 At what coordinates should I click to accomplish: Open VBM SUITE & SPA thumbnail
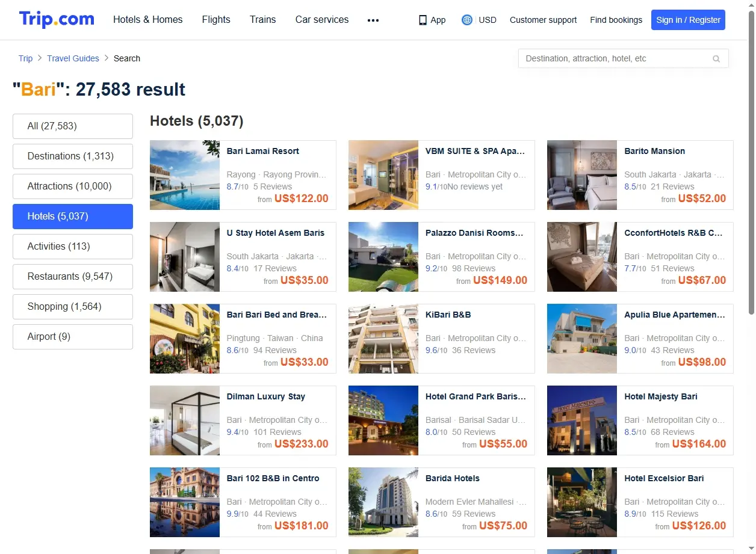pos(383,175)
